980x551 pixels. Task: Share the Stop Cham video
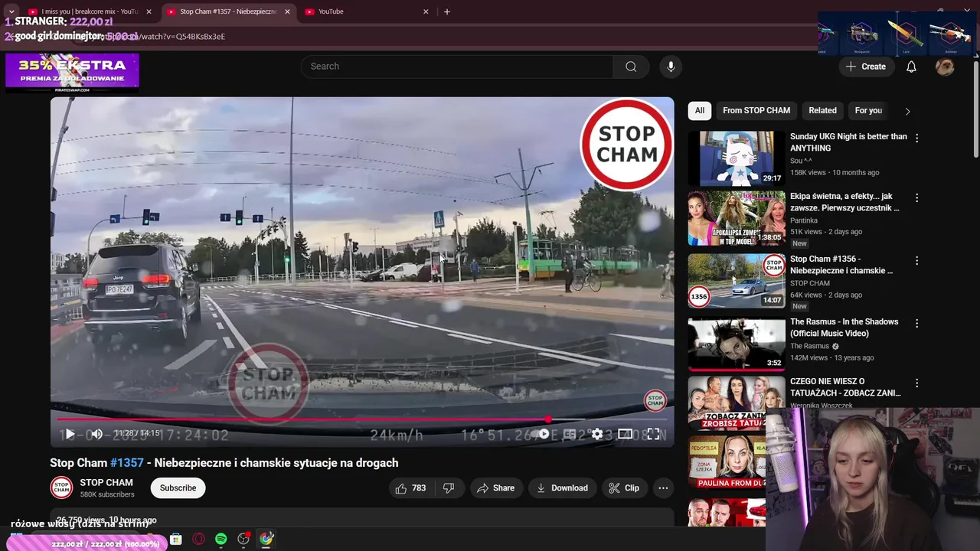pos(495,487)
